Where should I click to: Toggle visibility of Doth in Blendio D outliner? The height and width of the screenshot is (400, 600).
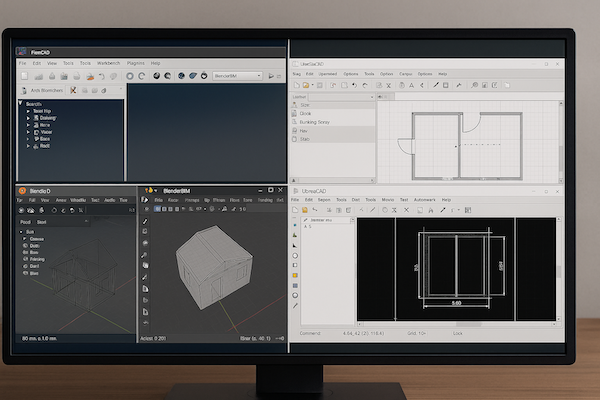pyautogui.click(x=25, y=246)
